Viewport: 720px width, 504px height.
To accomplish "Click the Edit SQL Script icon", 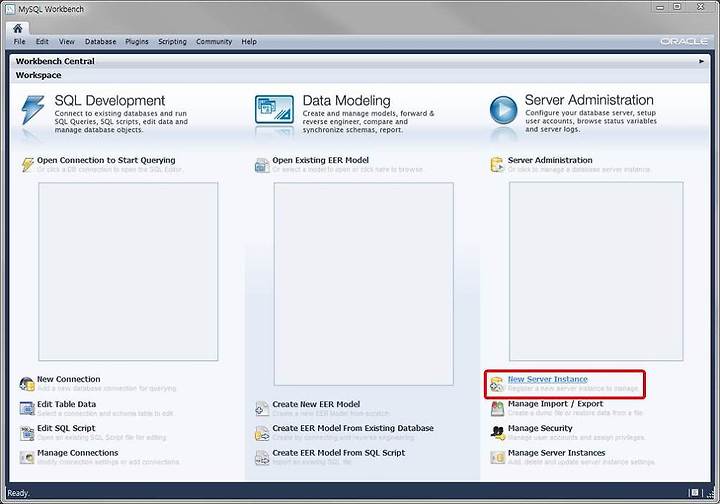I will point(27,432).
